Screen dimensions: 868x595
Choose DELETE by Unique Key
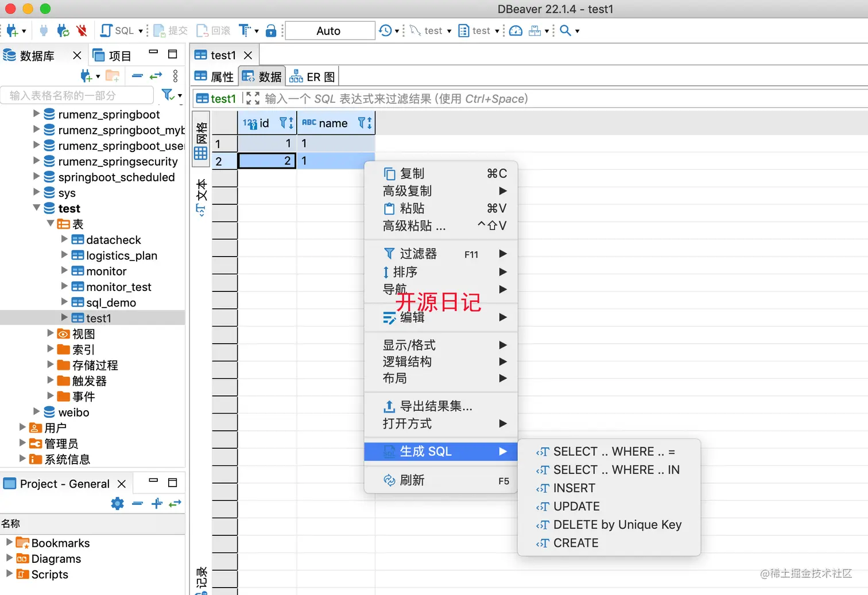click(609, 525)
